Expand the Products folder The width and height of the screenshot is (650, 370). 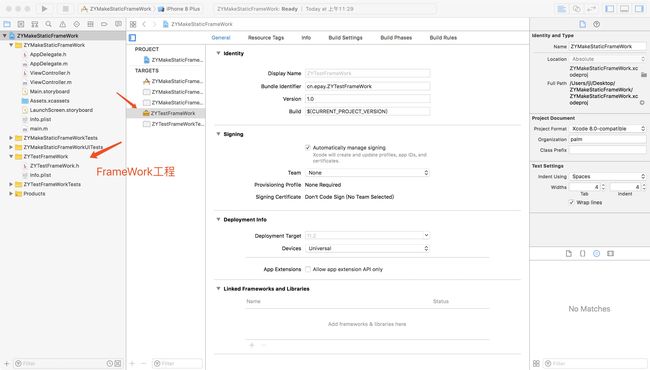pyautogui.click(x=11, y=194)
